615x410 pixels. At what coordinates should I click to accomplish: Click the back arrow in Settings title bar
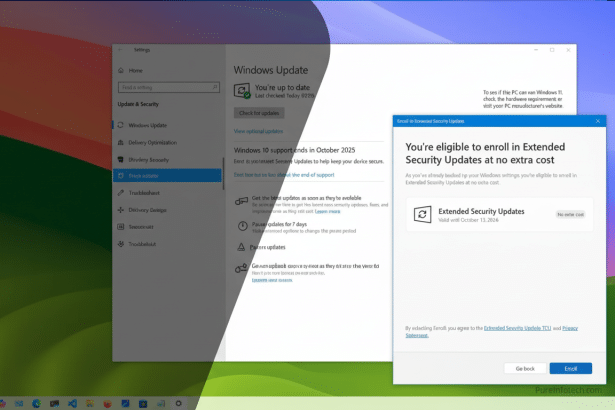coord(120,50)
